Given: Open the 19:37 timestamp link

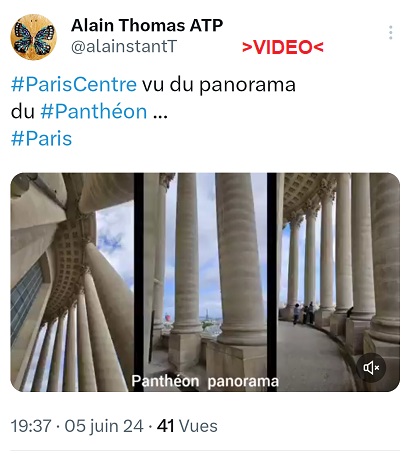Looking at the screenshot, I should (31, 426).
